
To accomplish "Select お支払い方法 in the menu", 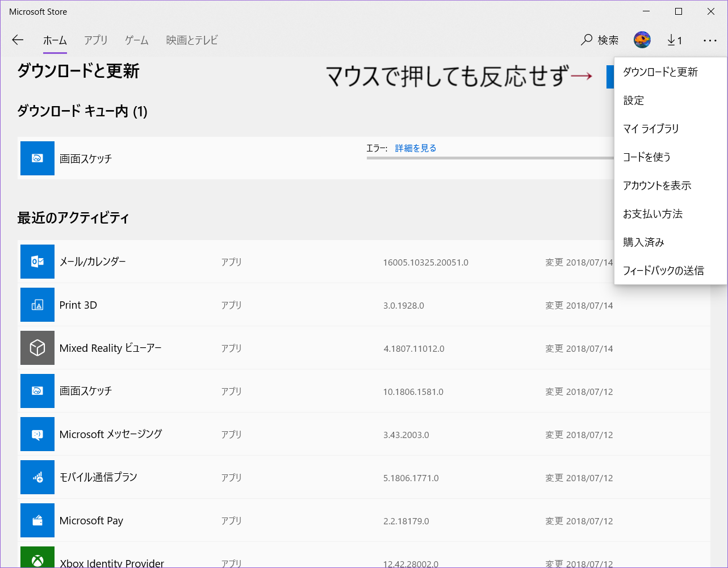I will [x=671, y=214].
